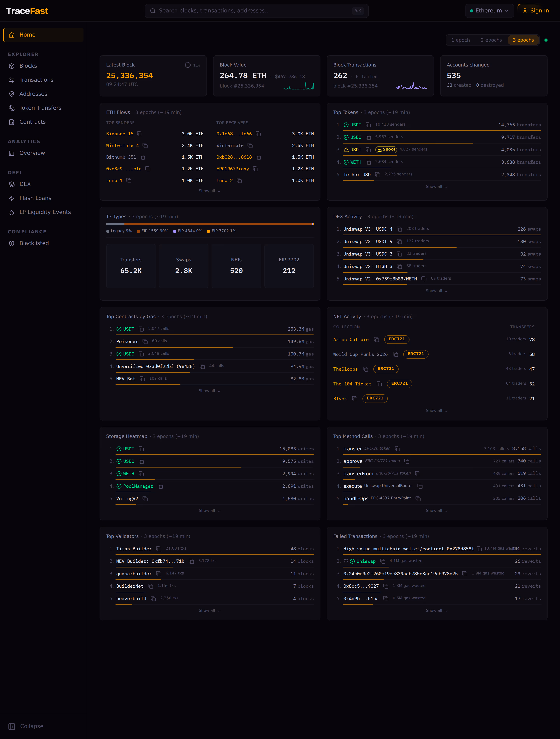560x739 pixels.
Task: Click the TraceFast logo
Action: coord(27,11)
